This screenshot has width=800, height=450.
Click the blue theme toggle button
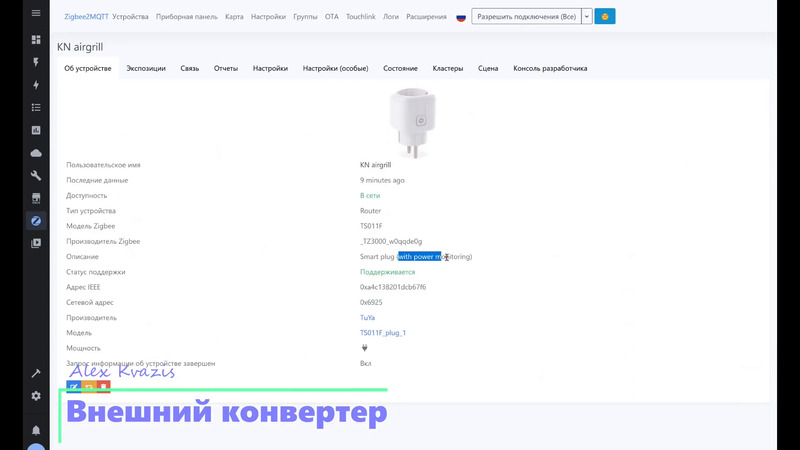coord(604,17)
